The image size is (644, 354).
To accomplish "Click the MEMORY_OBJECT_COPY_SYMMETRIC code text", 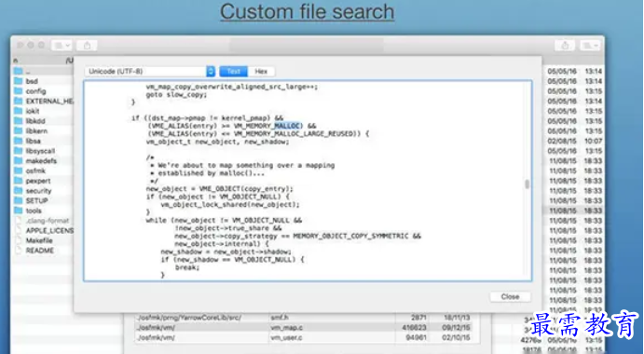I will click(350, 236).
